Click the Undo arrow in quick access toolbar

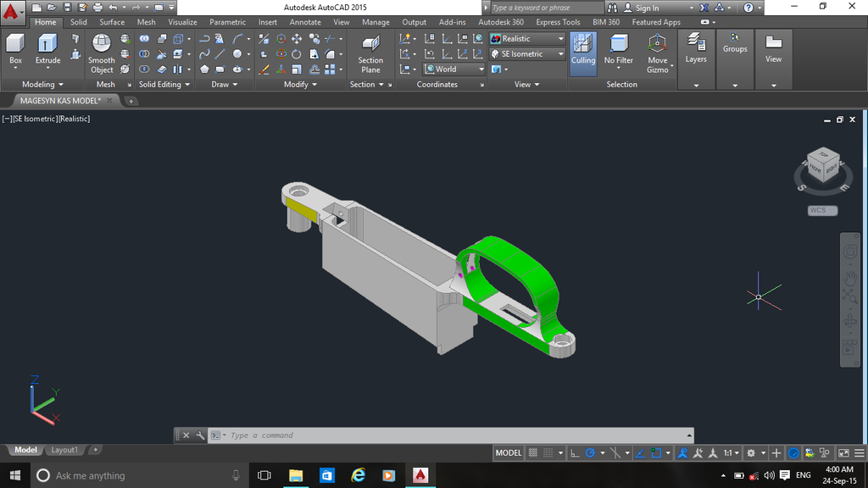(x=113, y=7)
